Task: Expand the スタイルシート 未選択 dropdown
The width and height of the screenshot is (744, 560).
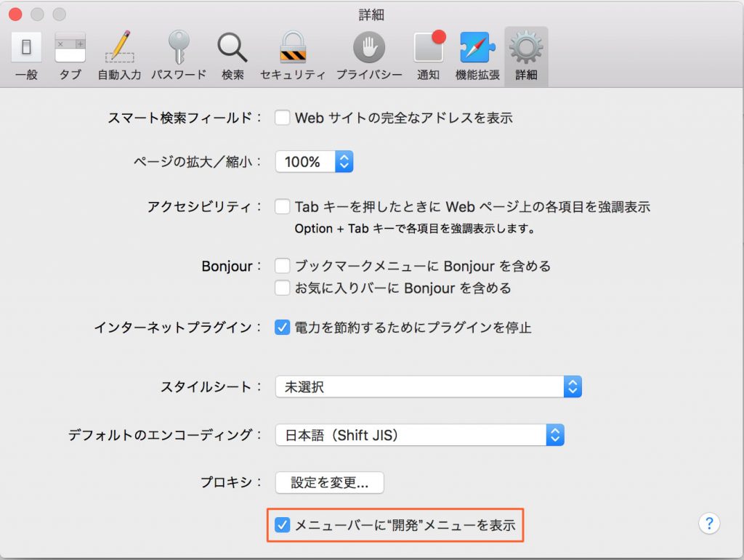Action: click(429, 387)
